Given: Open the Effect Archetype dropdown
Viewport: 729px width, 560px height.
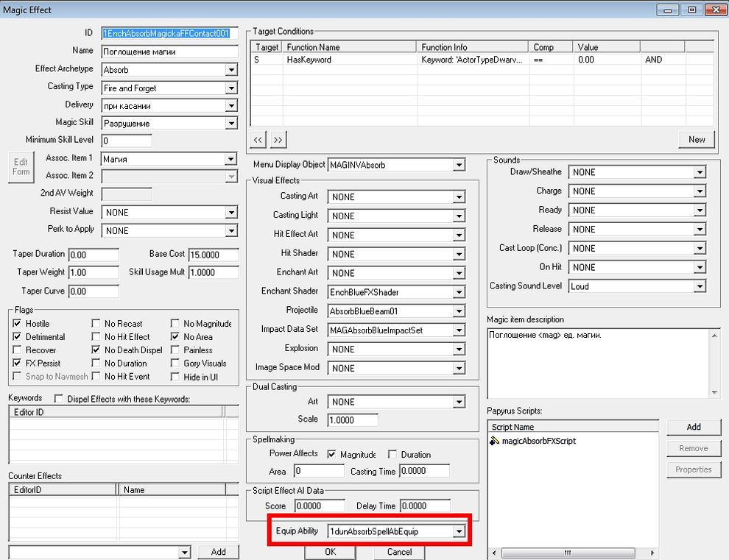Looking at the screenshot, I should [x=231, y=70].
